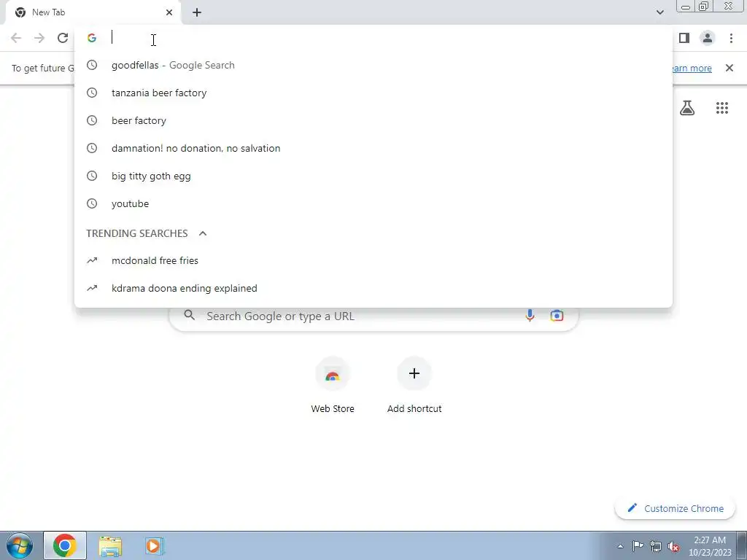Choose trending search mcdonald free fries
Viewport: 747px width, 560px height.
[373, 260]
